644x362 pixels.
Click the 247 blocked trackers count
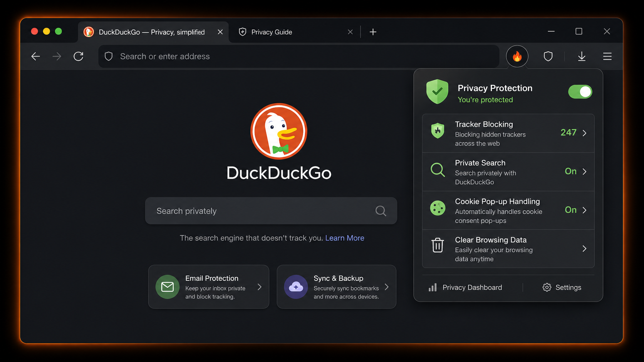point(569,133)
